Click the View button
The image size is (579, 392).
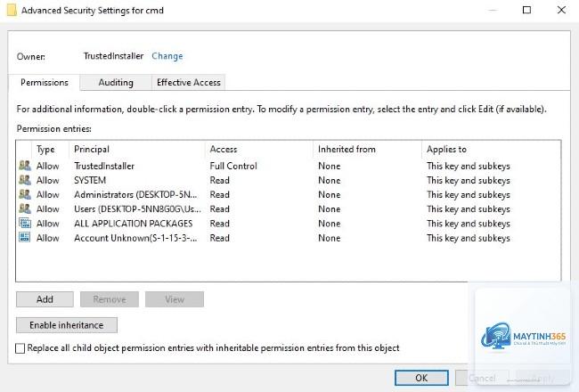pos(175,299)
